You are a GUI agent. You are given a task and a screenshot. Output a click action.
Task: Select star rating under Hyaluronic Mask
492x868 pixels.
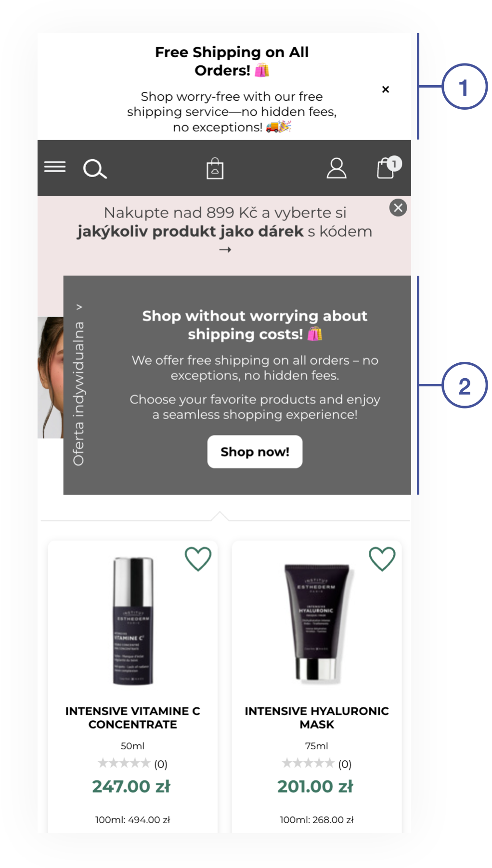click(308, 763)
